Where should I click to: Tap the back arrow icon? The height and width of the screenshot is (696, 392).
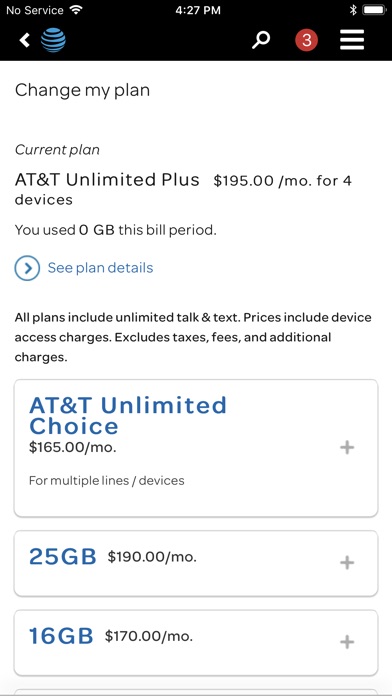24,40
